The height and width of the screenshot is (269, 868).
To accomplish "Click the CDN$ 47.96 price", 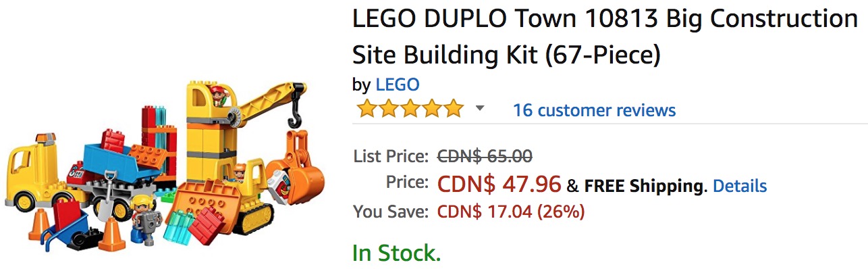I will pyautogui.click(x=499, y=184).
